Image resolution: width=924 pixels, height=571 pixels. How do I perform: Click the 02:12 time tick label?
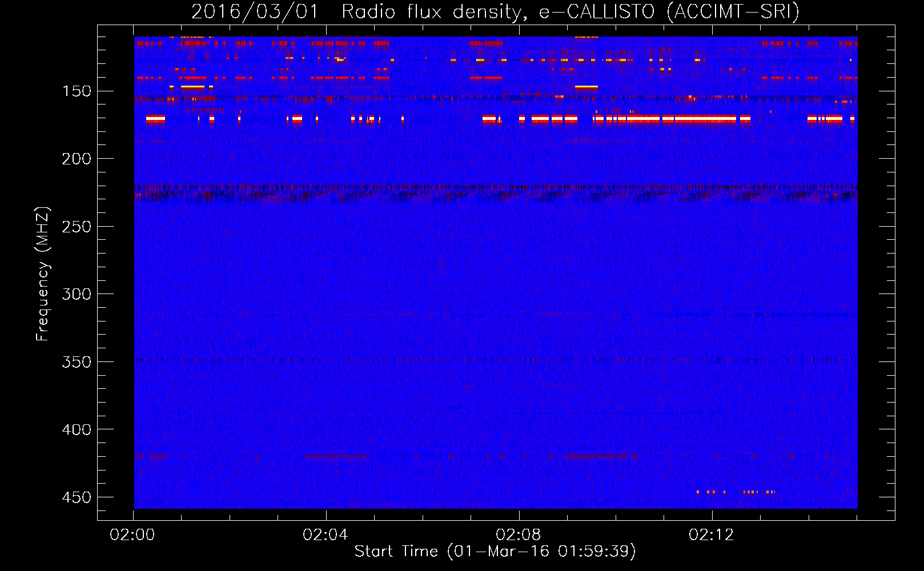(x=712, y=535)
